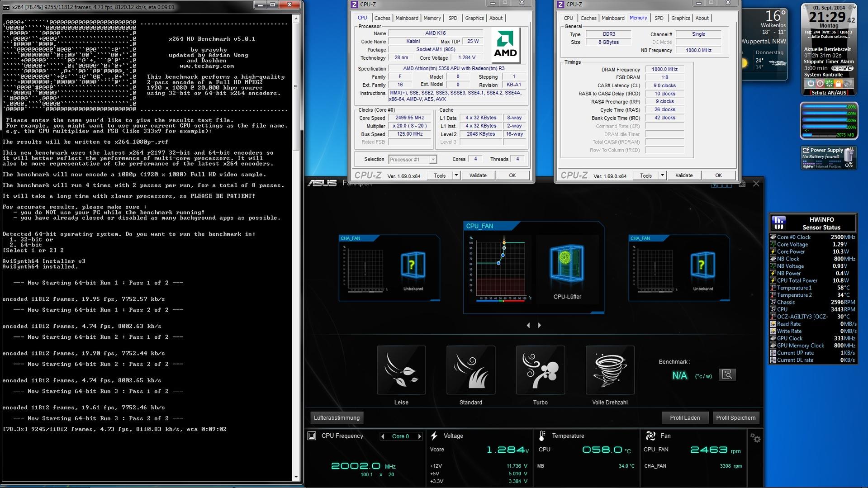Image resolution: width=868 pixels, height=488 pixels.
Task: Open Tools dropdown arrow in CPU-Z memory window
Action: coord(662,175)
